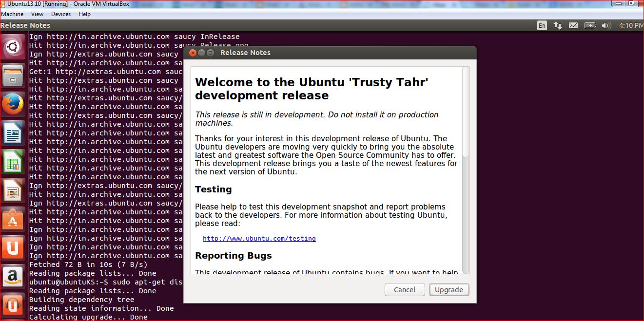Open the network indicator in top panel
Screen dimensions: 644x321
click(x=558, y=25)
